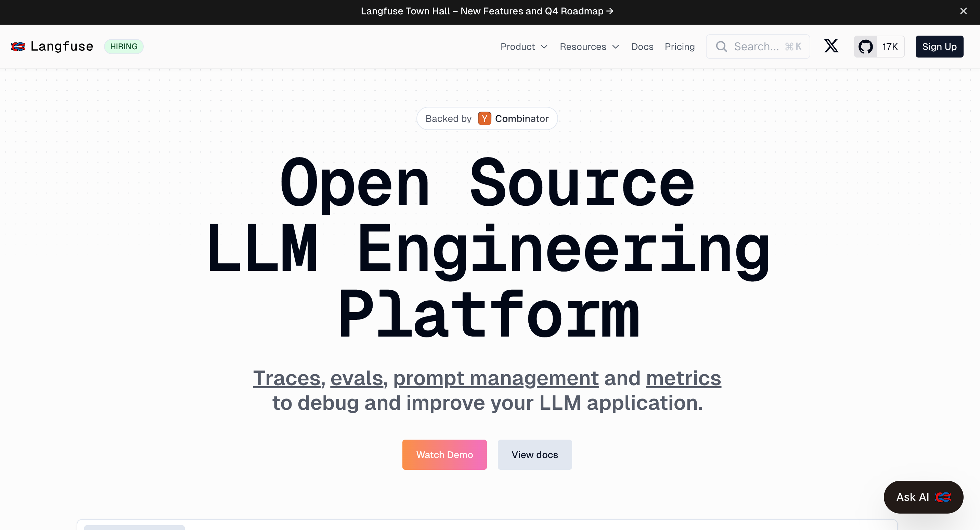Dismiss the Town Hall banner with X
Screen dimensions: 980x530
[963, 11]
